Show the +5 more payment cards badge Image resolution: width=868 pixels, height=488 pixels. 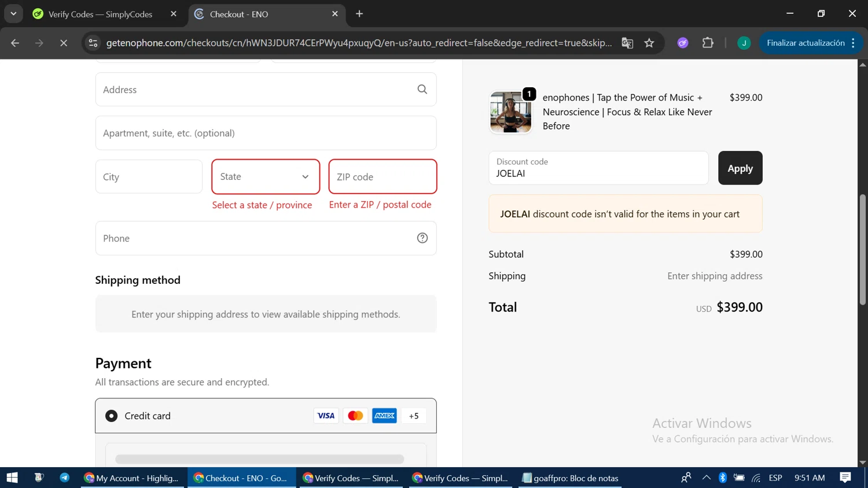414,416
